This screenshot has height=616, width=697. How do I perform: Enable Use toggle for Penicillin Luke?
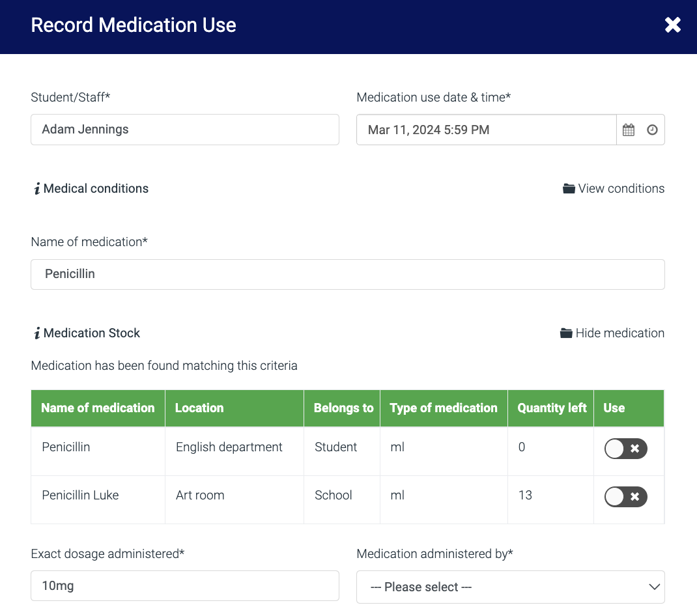coord(625,497)
